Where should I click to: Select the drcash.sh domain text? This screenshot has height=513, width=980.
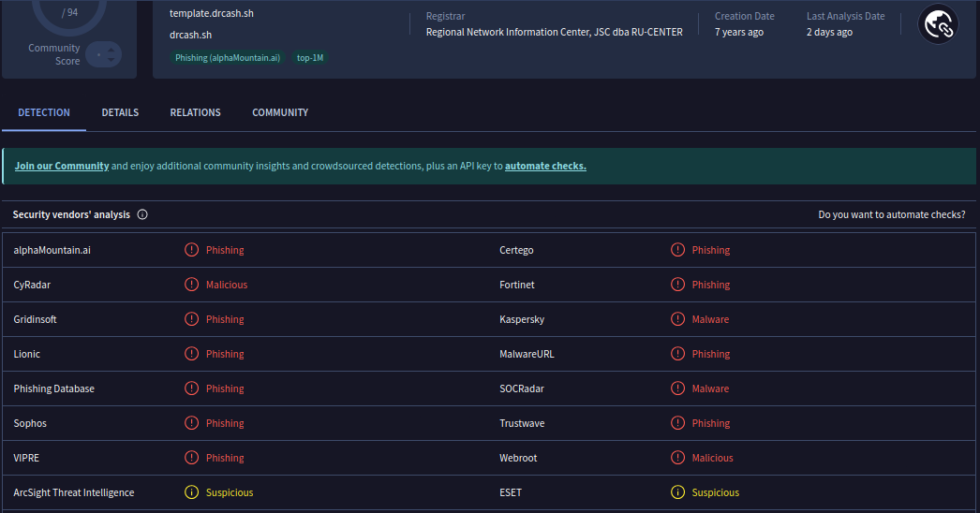pyautogui.click(x=190, y=35)
